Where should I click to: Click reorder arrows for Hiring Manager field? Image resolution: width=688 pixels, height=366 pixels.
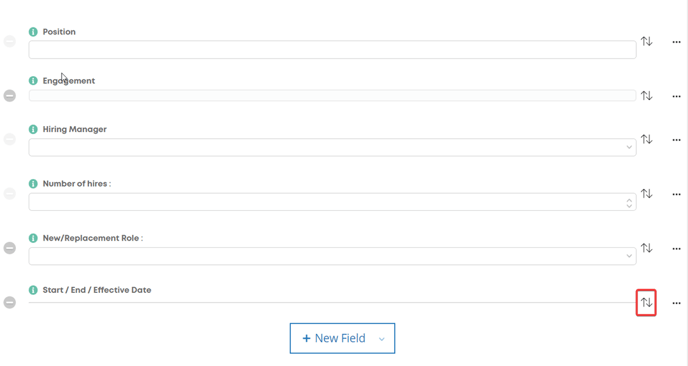pos(646,139)
